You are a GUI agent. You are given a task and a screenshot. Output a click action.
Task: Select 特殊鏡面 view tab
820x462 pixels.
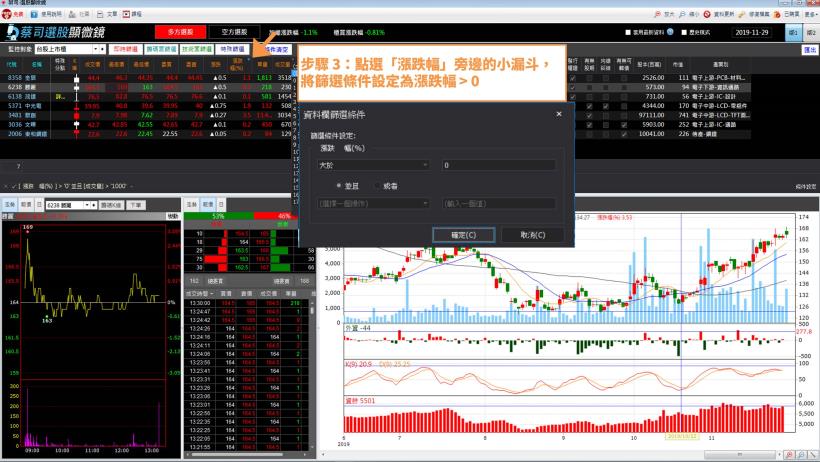tap(232, 49)
